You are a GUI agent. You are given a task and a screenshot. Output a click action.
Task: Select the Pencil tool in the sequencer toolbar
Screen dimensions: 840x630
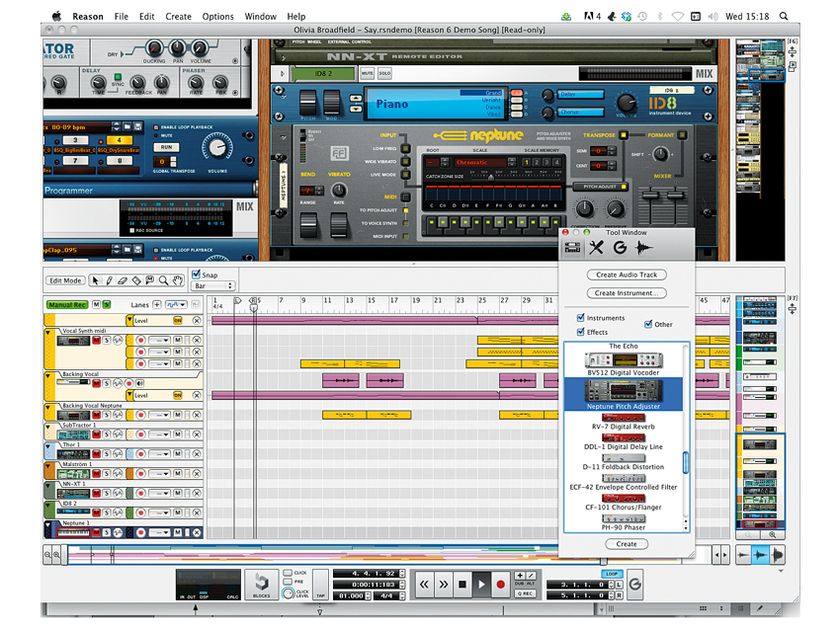(x=109, y=281)
